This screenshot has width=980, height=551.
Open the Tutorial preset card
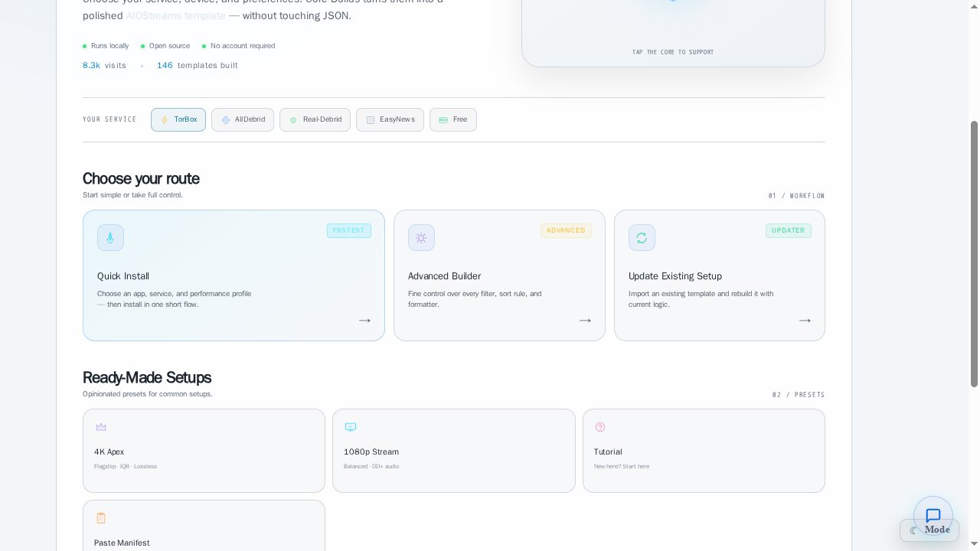click(704, 451)
